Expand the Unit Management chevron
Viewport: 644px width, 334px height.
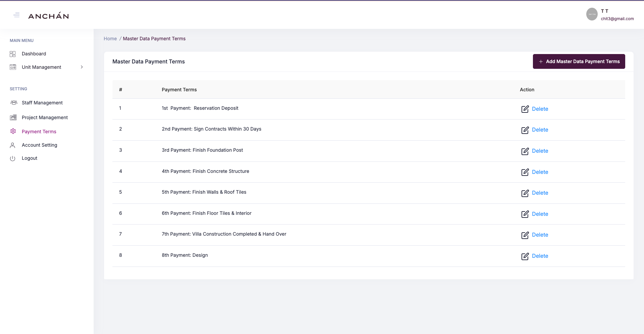[x=82, y=67]
